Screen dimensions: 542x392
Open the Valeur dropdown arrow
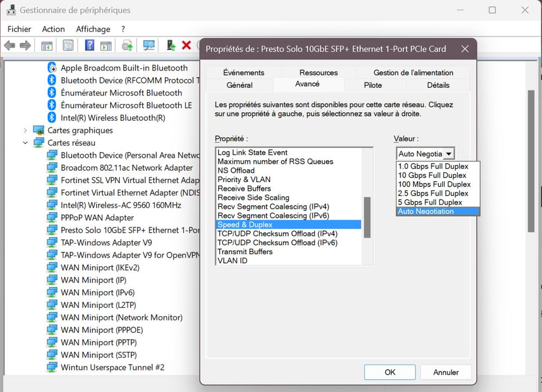point(449,154)
